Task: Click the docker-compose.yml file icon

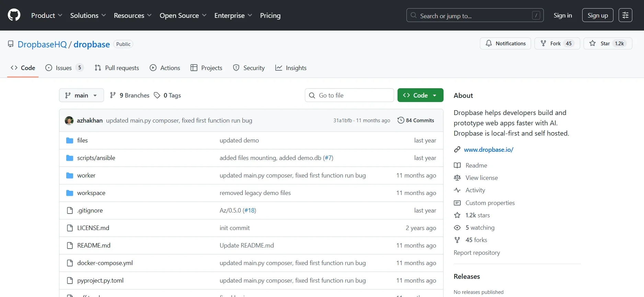Action: coord(70,263)
